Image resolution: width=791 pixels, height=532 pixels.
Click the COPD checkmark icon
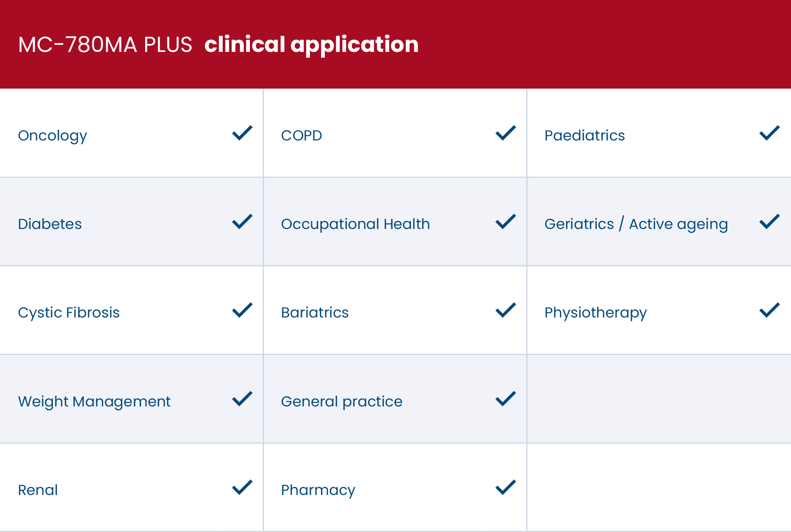coord(506,133)
